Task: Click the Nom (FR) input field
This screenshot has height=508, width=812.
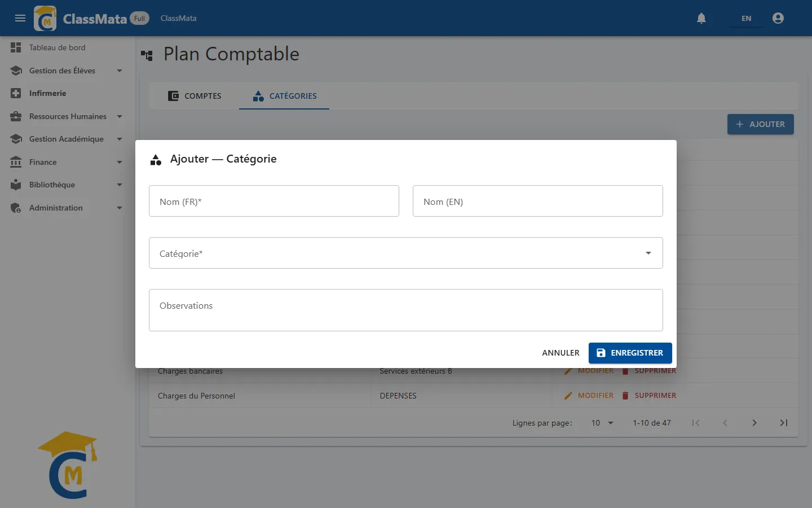Action: pyautogui.click(x=274, y=201)
